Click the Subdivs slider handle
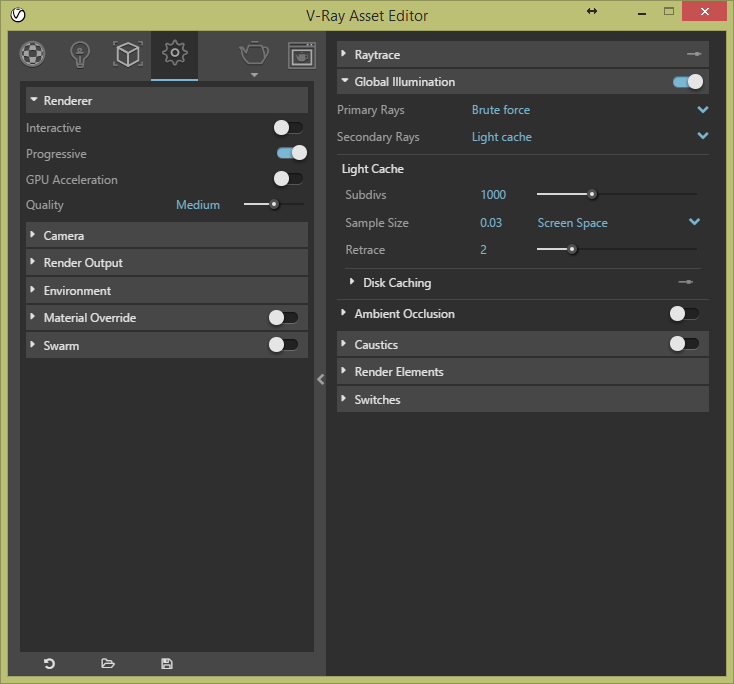This screenshot has height=684, width=734. tap(592, 194)
